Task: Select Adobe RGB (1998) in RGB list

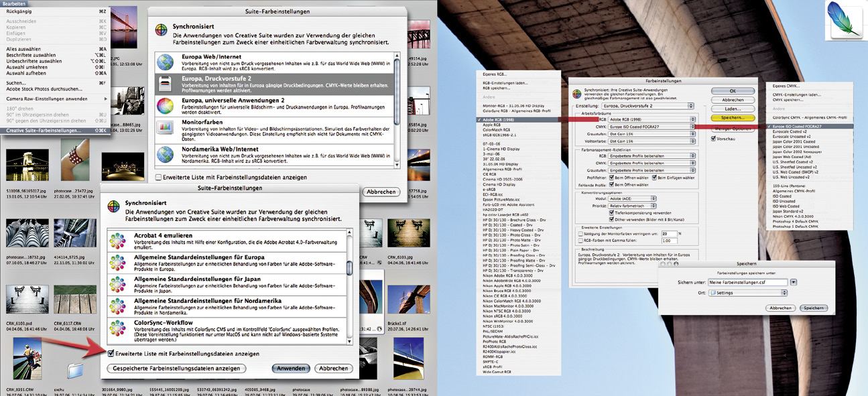Action: (x=519, y=119)
